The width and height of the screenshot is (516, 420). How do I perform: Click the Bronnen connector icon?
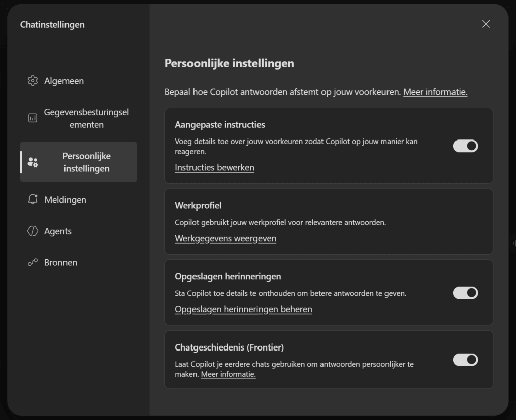pyautogui.click(x=33, y=262)
